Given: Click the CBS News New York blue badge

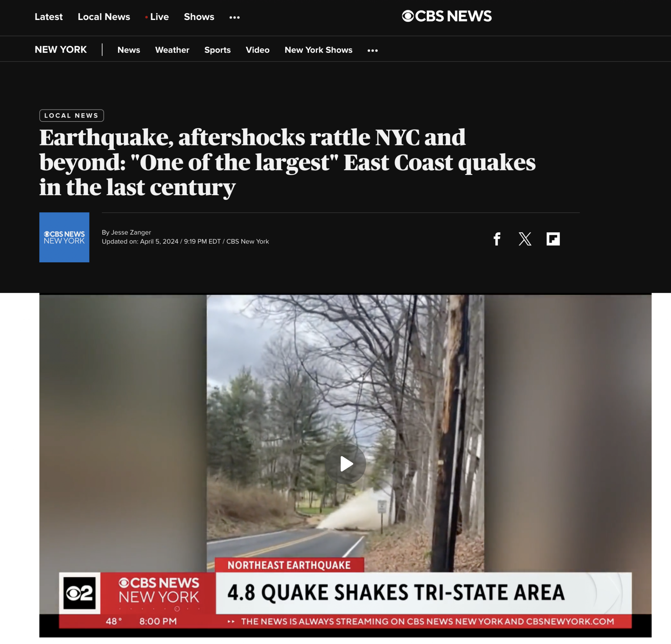Looking at the screenshot, I should point(64,237).
